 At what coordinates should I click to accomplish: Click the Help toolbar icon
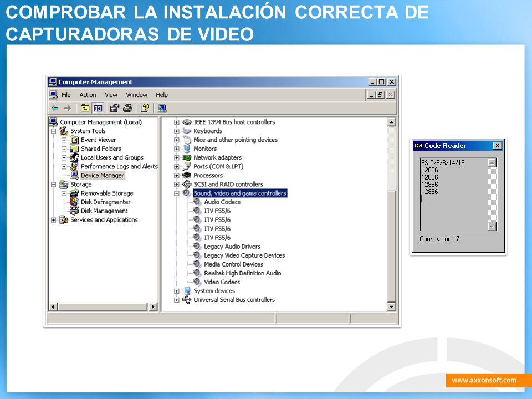click(x=145, y=108)
